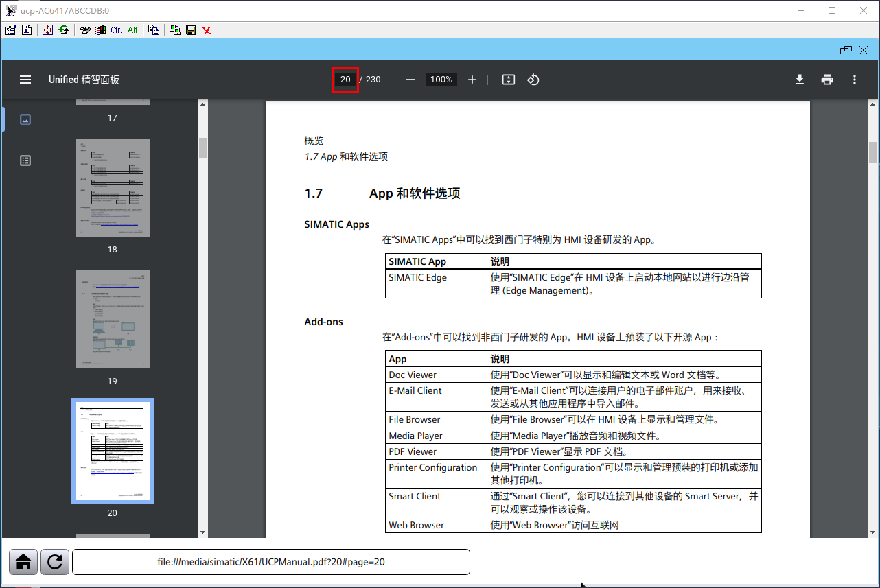880x588 pixels.
Task: Select the 100% zoom level field
Action: point(441,80)
